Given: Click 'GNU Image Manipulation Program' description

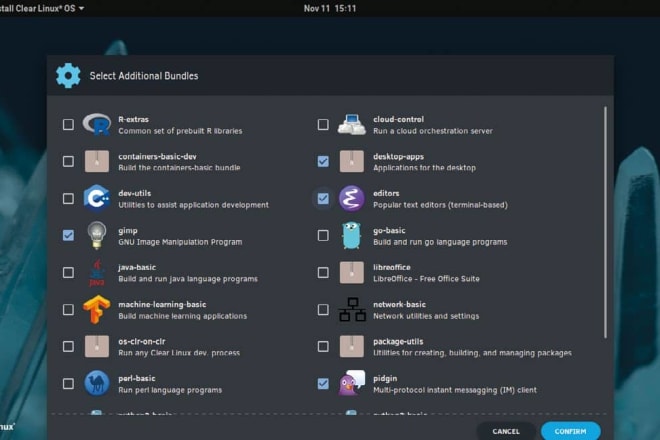Looking at the screenshot, I should click(x=180, y=242).
